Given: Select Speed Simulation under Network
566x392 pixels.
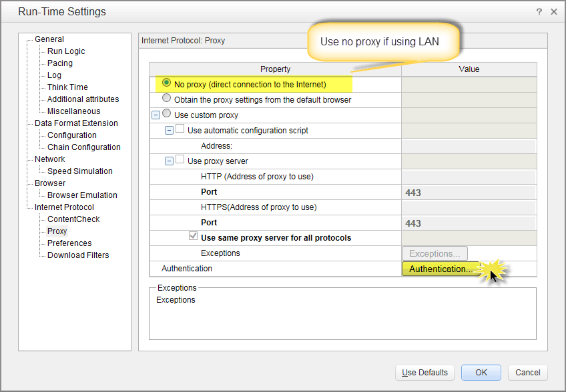Looking at the screenshot, I should [x=79, y=171].
